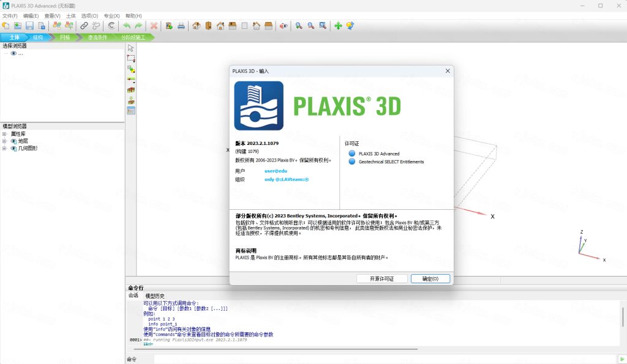Open the 查看(V) menu

coord(53,15)
